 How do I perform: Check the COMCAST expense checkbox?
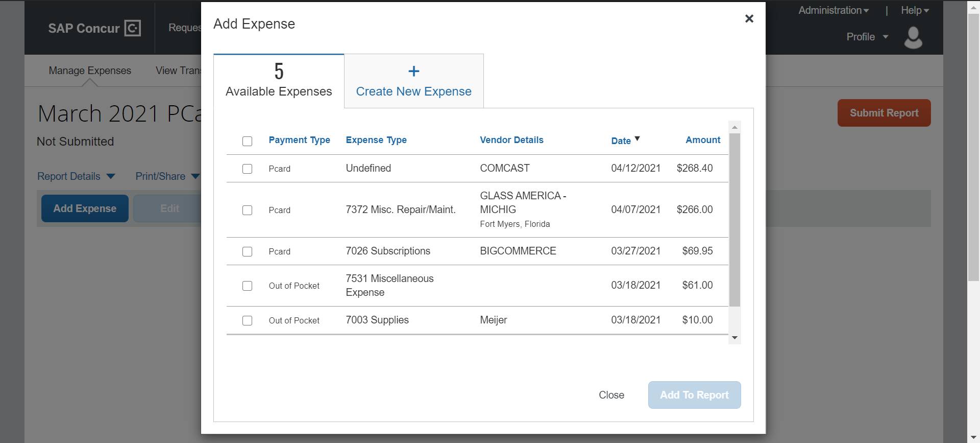(247, 169)
